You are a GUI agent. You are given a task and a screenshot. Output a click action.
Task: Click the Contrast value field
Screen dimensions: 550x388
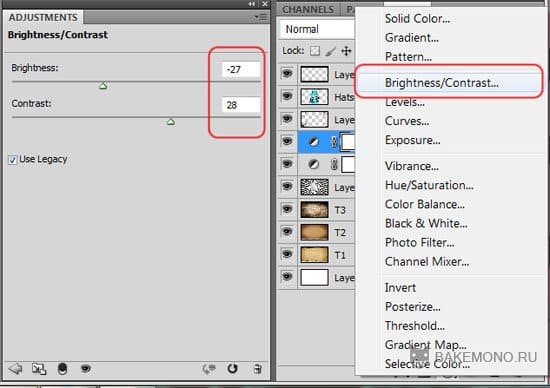[241, 105]
